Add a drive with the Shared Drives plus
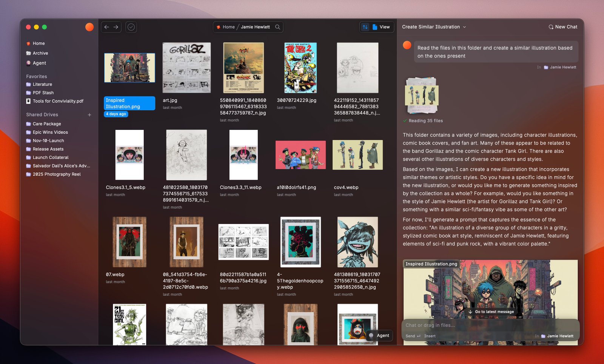604x364 pixels. (89, 115)
